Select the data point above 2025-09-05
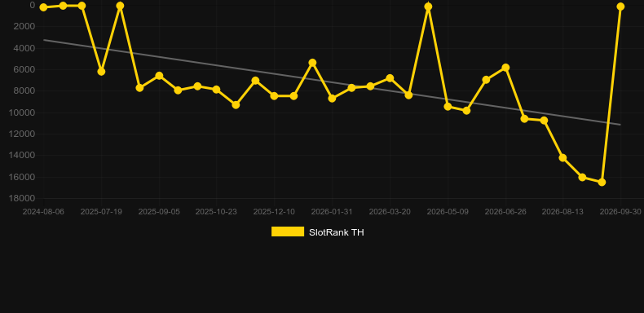 [159, 76]
